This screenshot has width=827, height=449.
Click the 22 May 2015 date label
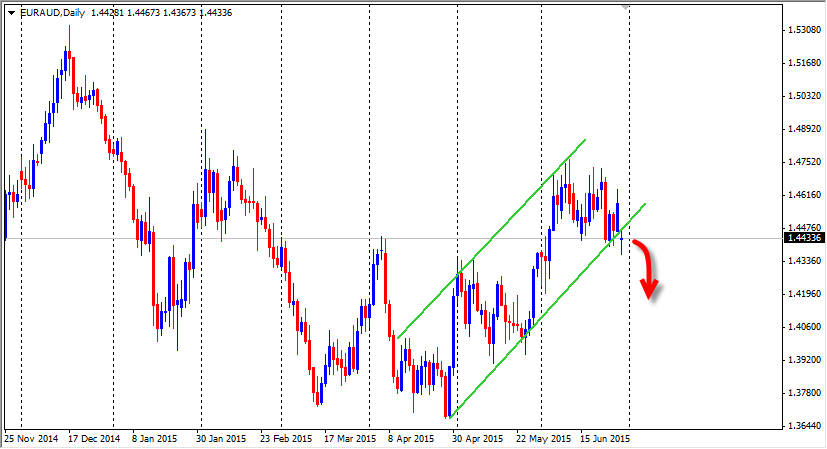click(543, 438)
